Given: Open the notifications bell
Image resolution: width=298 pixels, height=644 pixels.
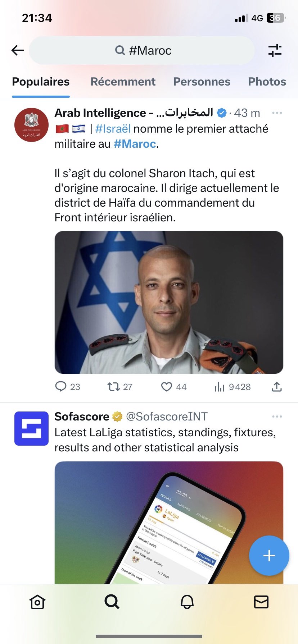Looking at the screenshot, I should point(187,602).
